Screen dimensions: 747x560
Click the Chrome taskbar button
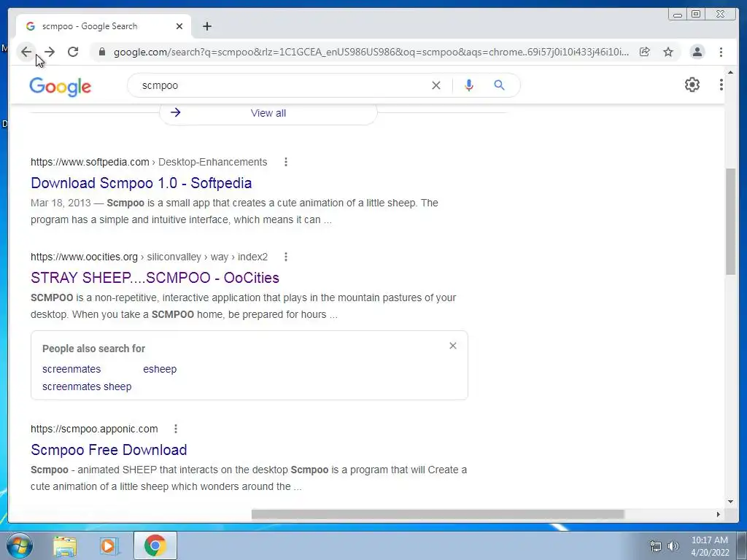[x=155, y=545]
